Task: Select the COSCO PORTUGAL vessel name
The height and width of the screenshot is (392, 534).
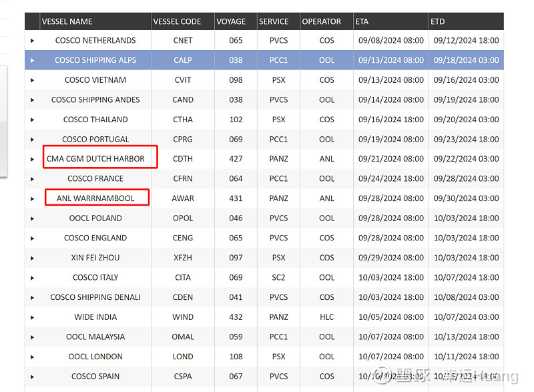Action: (x=95, y=140)
